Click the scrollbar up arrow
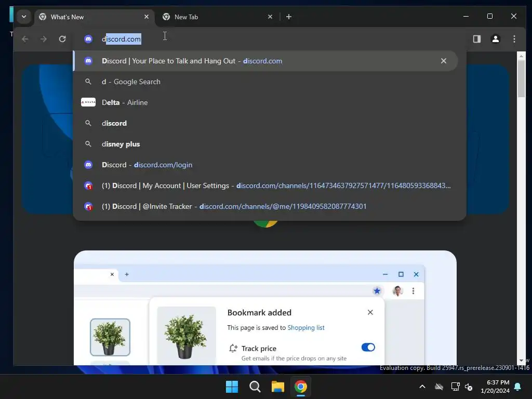The height and width of the screenshot is (399, 532). pos(521,56)
